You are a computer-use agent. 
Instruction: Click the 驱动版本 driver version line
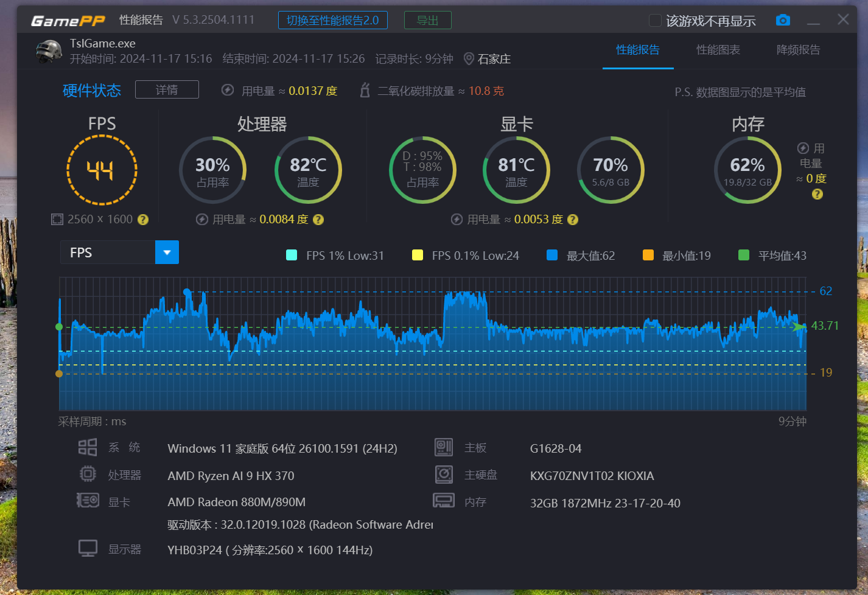click(300, 524)
